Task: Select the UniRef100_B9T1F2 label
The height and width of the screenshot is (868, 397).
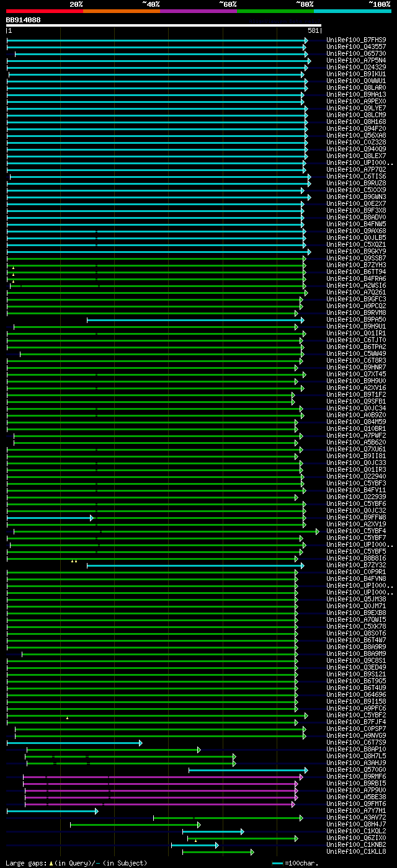Action: tap(356, 394)
